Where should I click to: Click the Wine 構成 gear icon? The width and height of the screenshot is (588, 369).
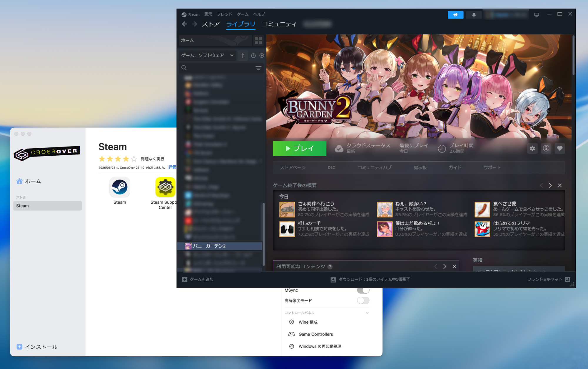[291, 322]
